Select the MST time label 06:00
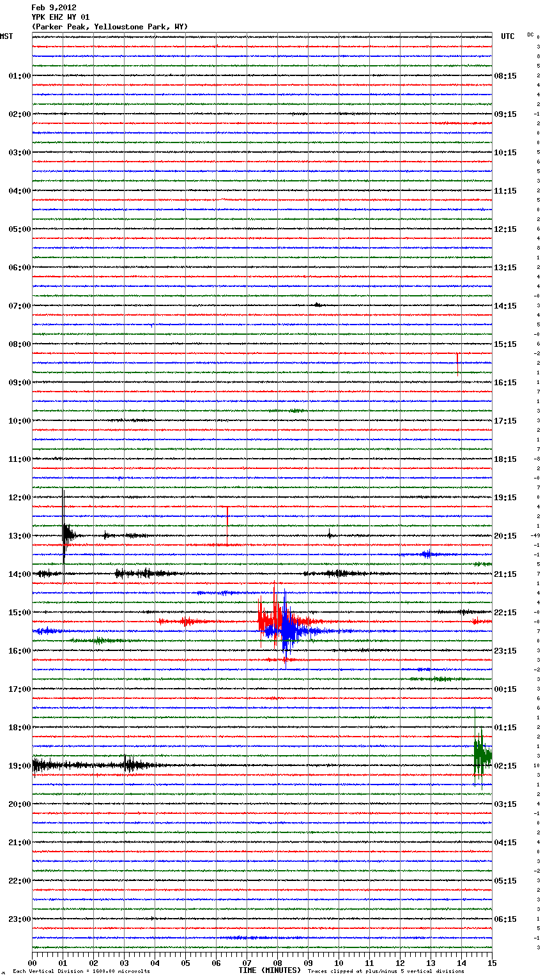The height and width of the screenshot is (980, 543). click(x=20, y=268)
